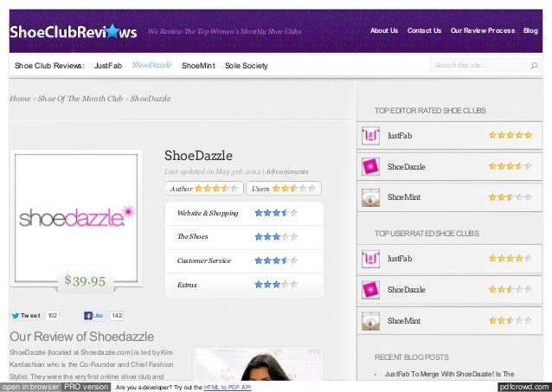Image resolution: width=552 pixels, height=392 pixels.
Task: Click JustFab icon in top editor rated list
Action: (370, 136)
